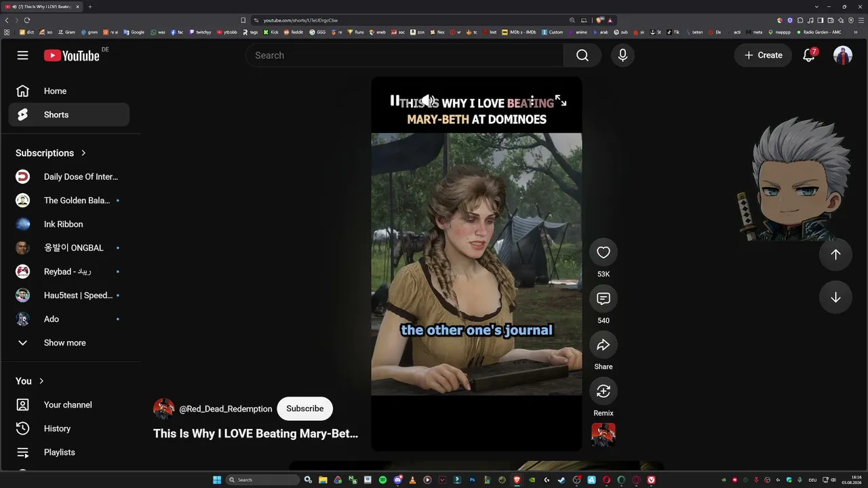Mute the Short's volume
Screen dimensions: 868x488
click(x=428, y=101)
